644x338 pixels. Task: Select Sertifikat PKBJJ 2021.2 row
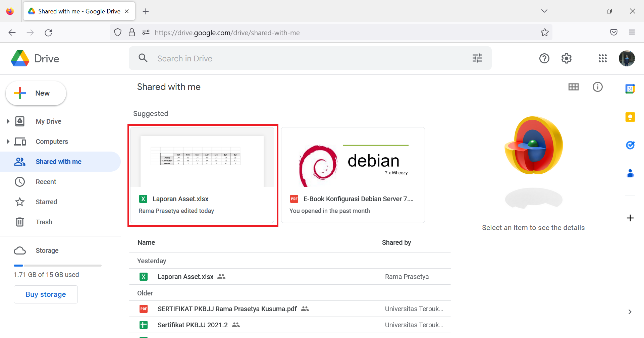click(290, 325)
